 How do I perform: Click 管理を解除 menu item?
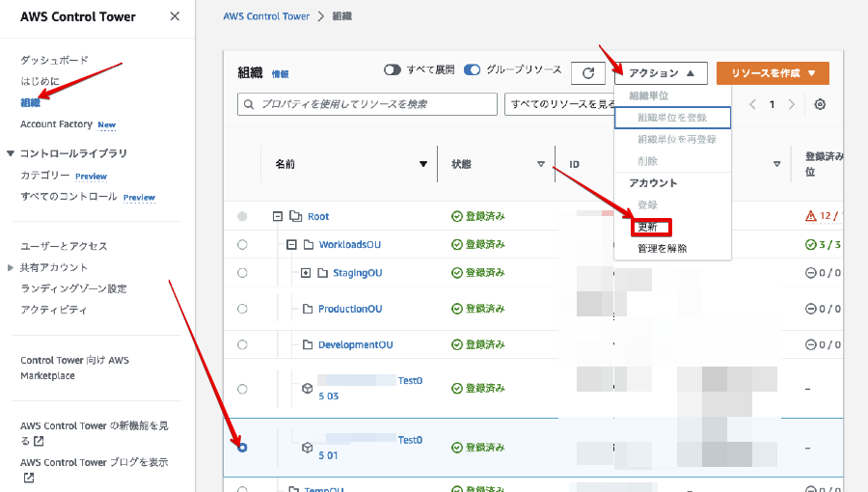[x=672, y=249]
